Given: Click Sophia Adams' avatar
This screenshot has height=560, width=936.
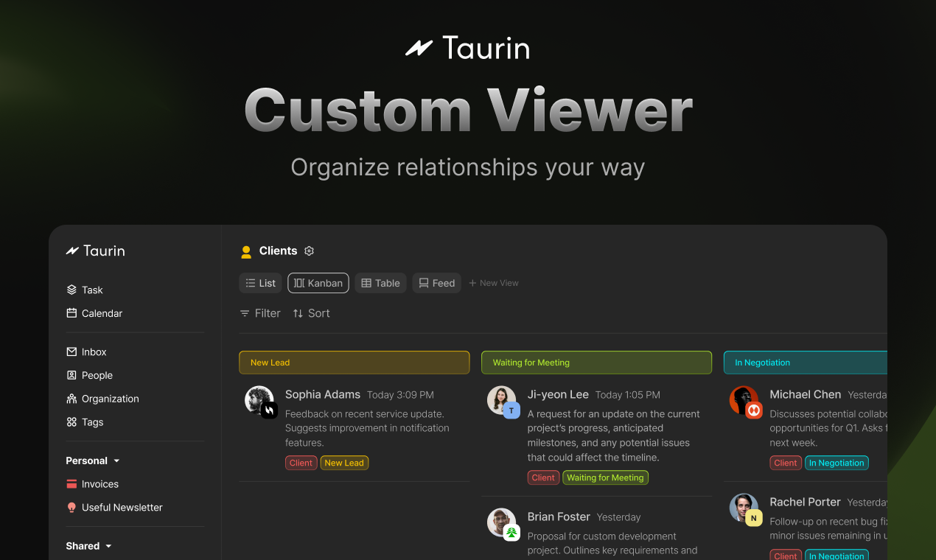Looking at the screenshot, I should [259, 400].
